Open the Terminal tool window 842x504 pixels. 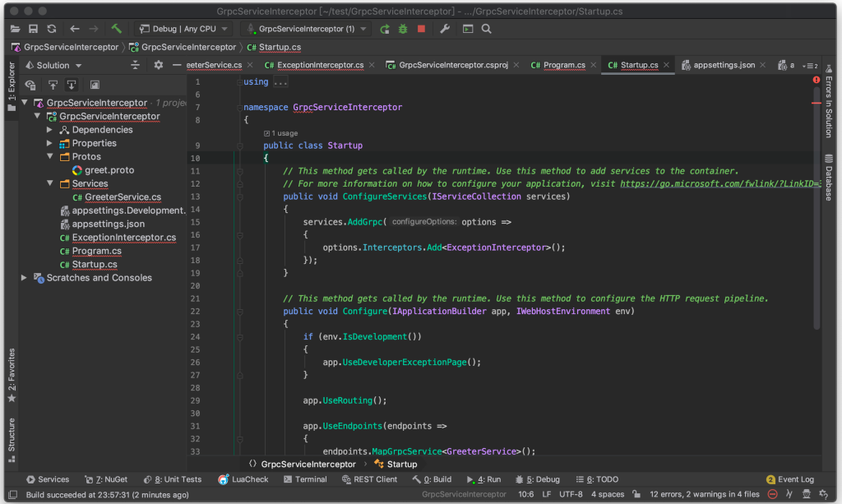coord(305,479)
